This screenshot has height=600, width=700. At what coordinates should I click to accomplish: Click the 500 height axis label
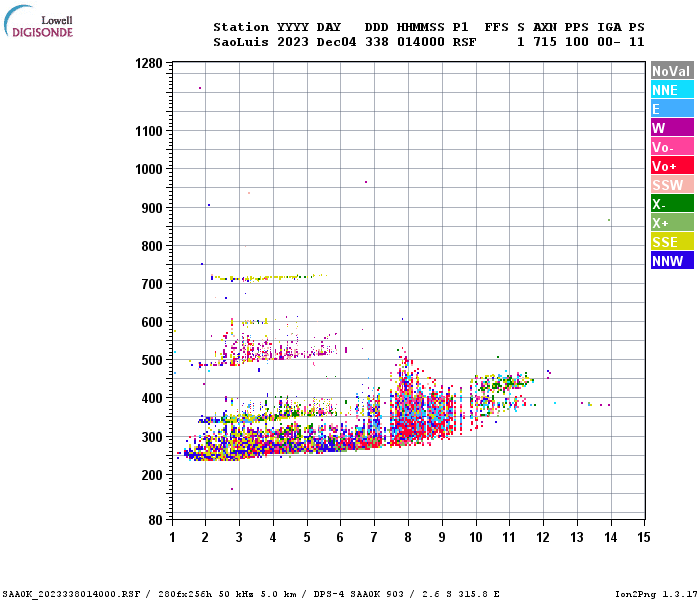(152, 360)
